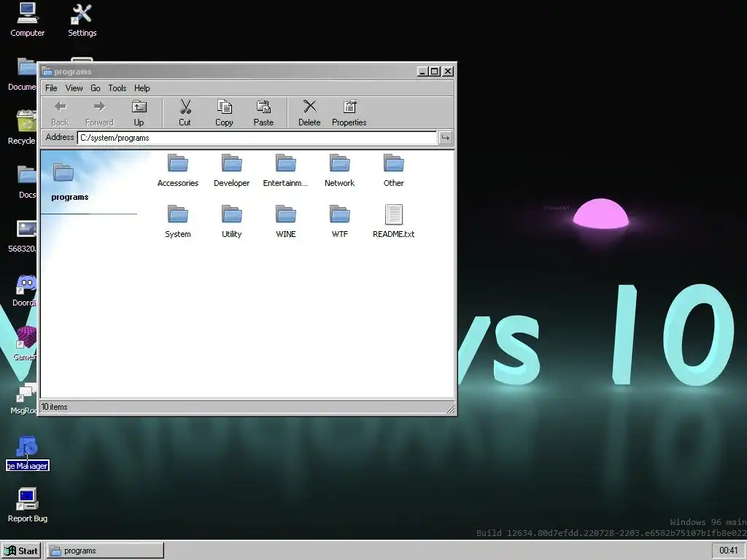Open Properties from the toolbar
This screenshot has width=747, height=560.
coord(349,113)
